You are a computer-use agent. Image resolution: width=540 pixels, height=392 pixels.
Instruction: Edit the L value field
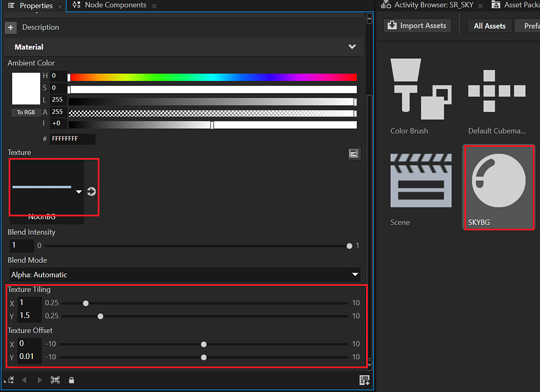point(58,100)
